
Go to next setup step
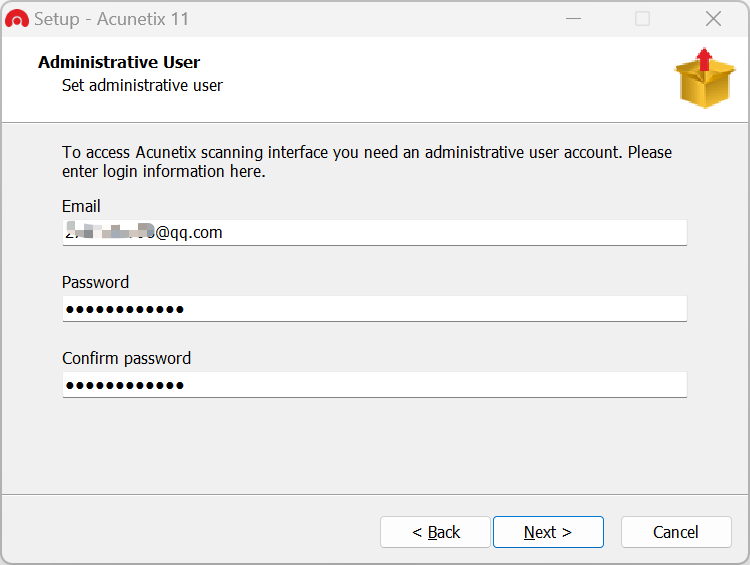coord(548,532)
